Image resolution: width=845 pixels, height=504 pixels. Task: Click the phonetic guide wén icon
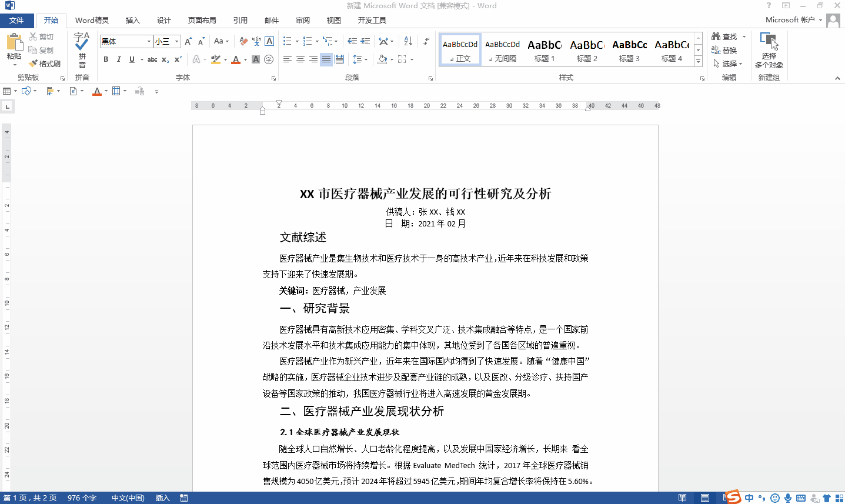click(x=256, y=41)
